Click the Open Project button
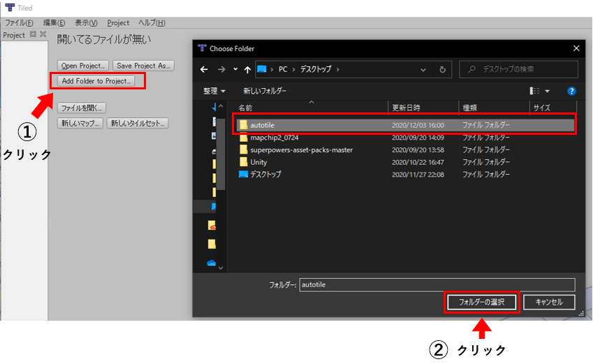593x364 pixels. point(83,66)
